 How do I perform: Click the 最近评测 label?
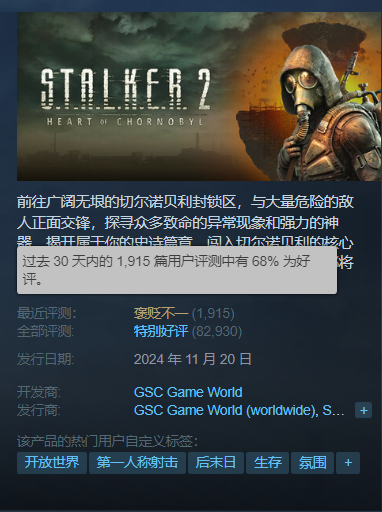(47, 313)
